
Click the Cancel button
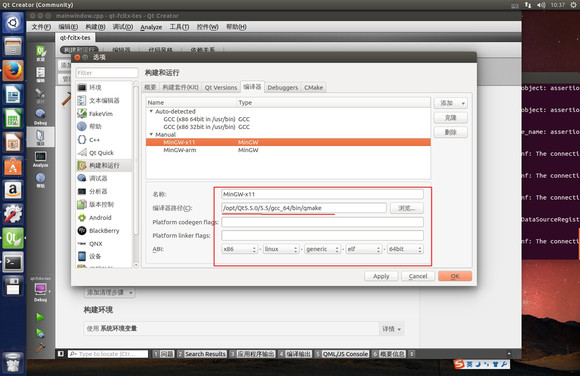point(418,276)
